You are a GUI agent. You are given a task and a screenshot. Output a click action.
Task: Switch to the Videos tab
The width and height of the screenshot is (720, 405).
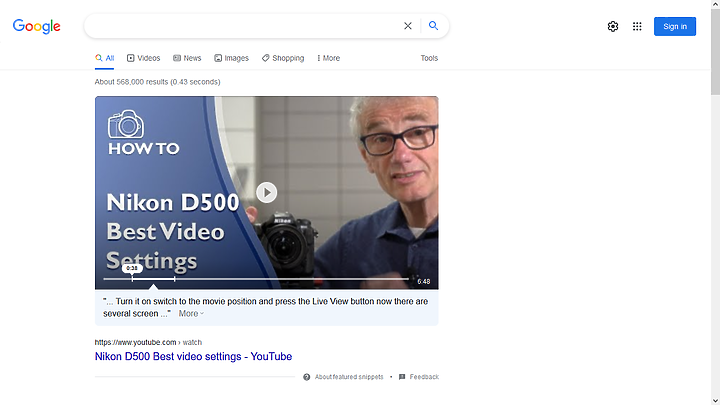point(143,58)
